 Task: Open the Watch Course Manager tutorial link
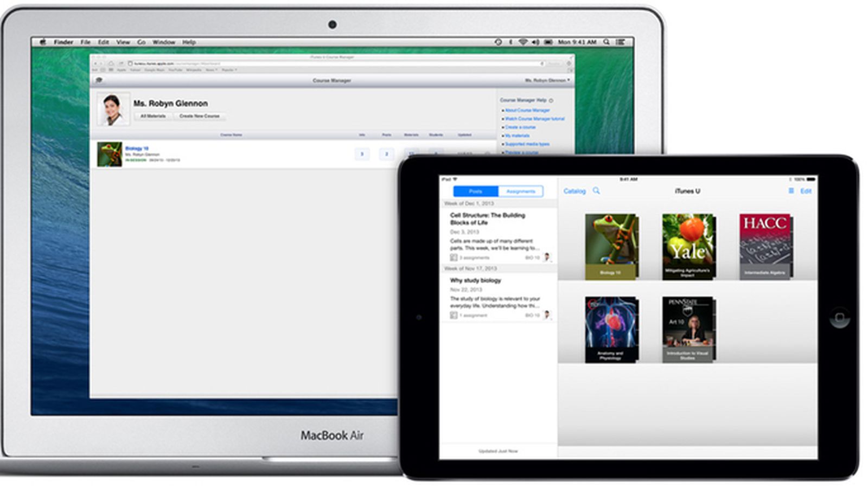click(535, 119)
